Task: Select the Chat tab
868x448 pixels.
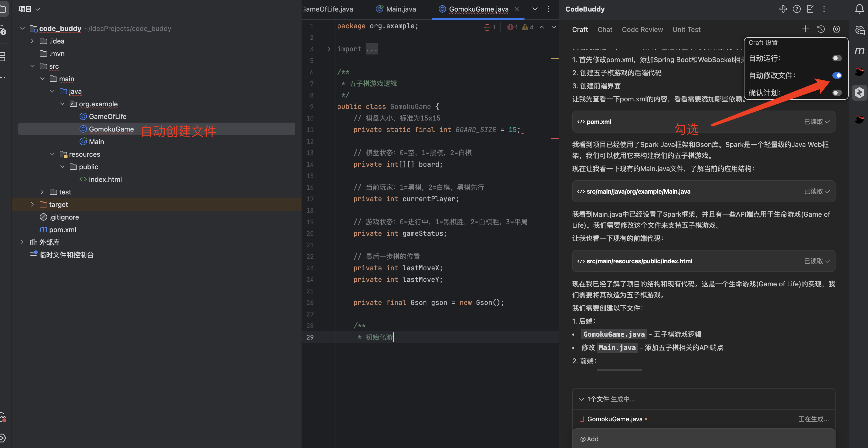Action: tap(605, 29)
